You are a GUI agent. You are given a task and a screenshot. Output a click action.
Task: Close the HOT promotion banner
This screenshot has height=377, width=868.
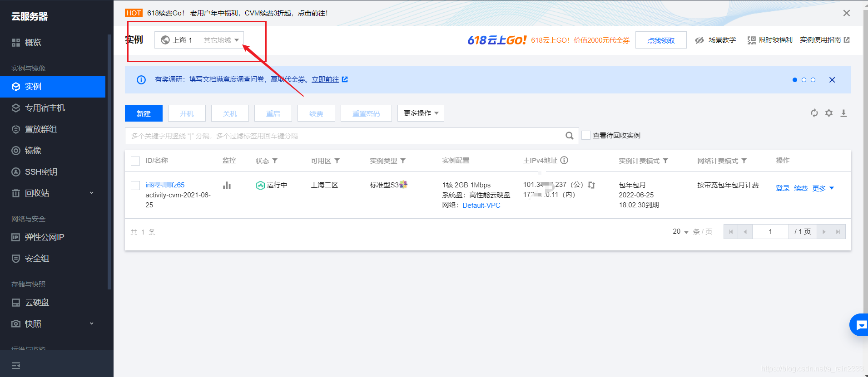click(x=847, y=13)
